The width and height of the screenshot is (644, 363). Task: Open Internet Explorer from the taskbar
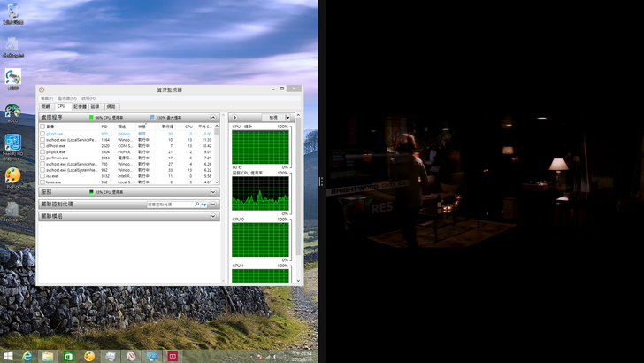pos(28,356)
